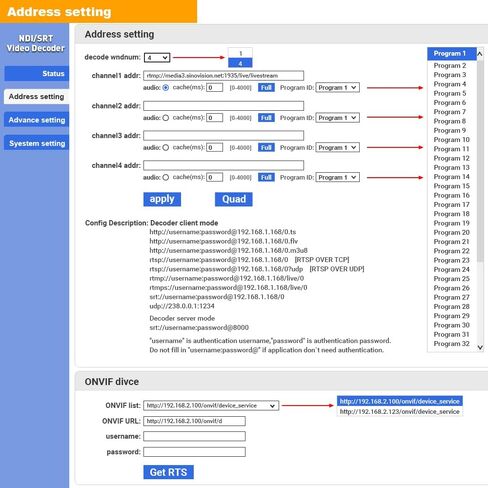Viewport: 488px width, 488px height.
Task: Click the Full button for channel1
Action: (266, 88)
